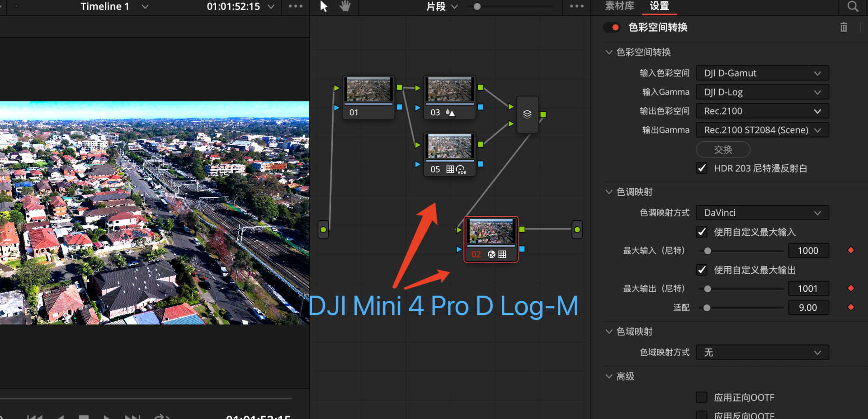
Task: Click the green RGB output of node 01
Action: pyautogui.click(x=400, y=87)
